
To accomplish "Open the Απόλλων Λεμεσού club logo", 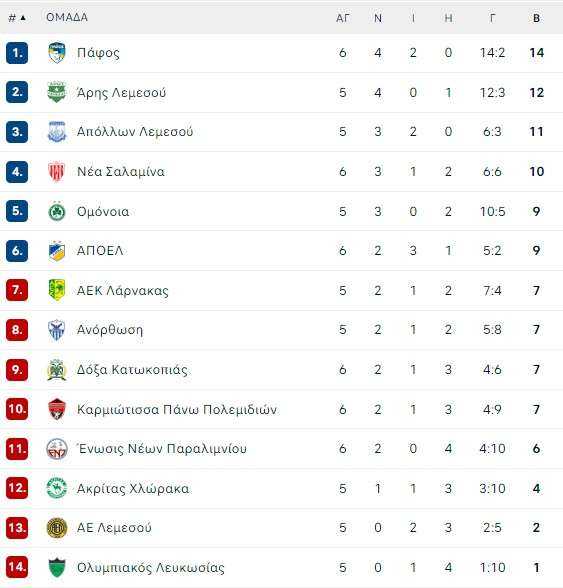I will tap(57, 132).
